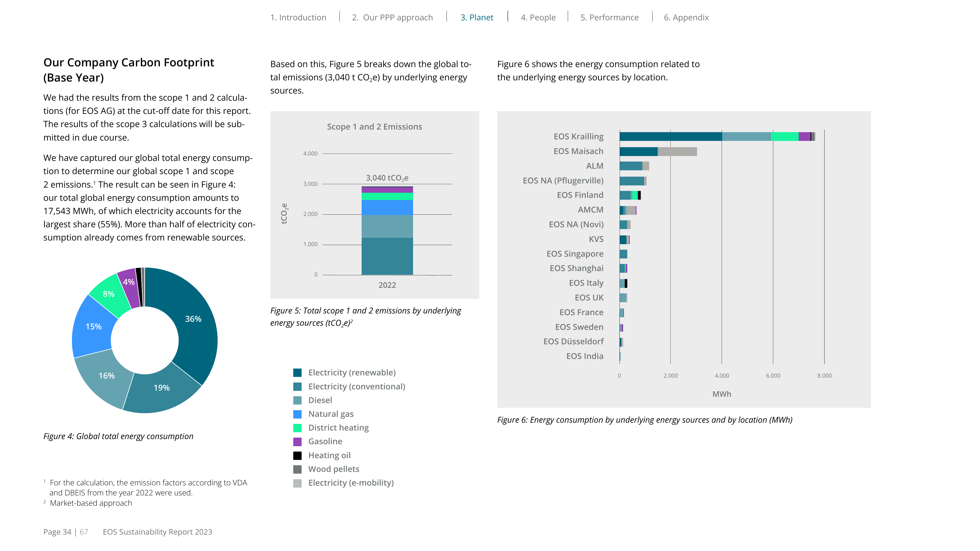Click the 8.000 x-axis tick label

coord(824,376)
